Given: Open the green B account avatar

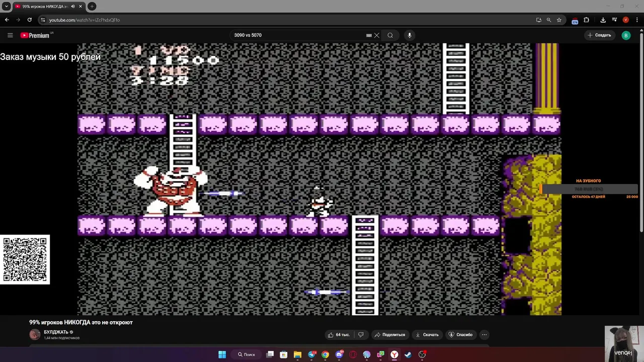Looking at the screenshot, I should coord(626,35).
